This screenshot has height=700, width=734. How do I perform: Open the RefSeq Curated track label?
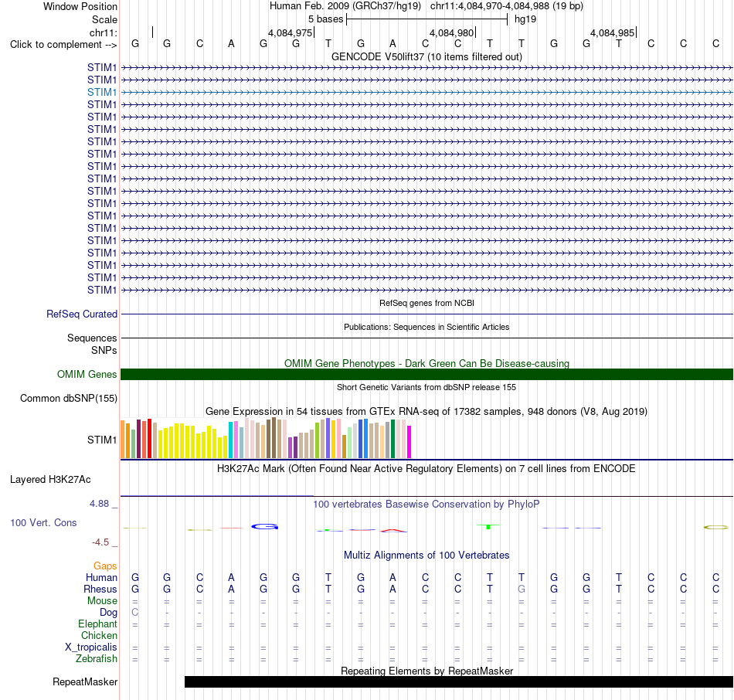(x=81, y=314)
